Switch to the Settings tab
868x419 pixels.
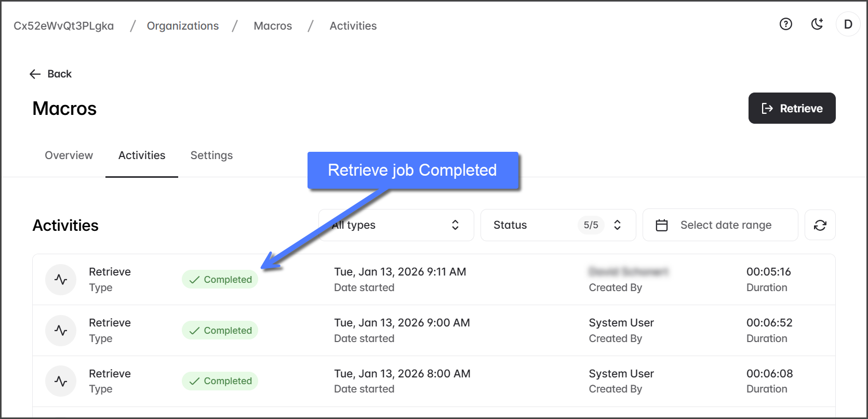tap(211, 155)
